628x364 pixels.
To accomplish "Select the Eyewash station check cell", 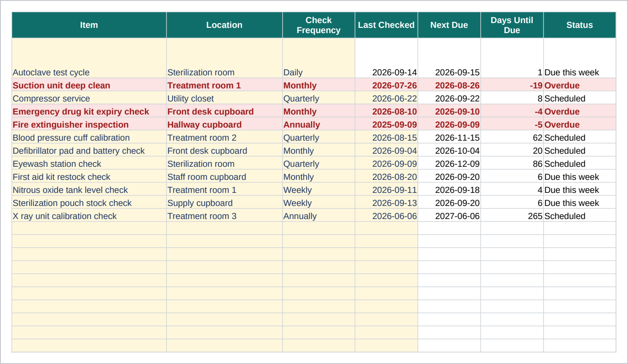I will click(x=89, y=163).
